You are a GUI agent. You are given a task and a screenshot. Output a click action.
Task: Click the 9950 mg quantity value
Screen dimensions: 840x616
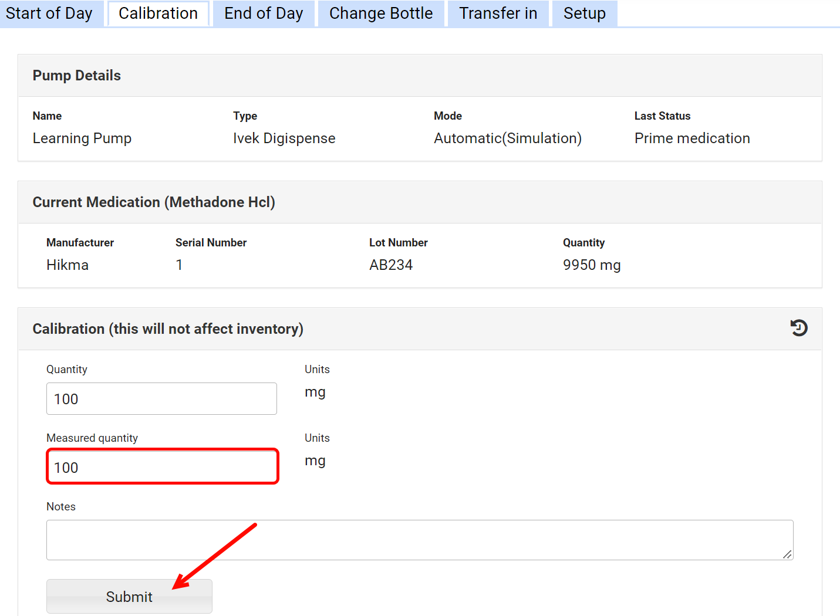[x=592, y=265]
